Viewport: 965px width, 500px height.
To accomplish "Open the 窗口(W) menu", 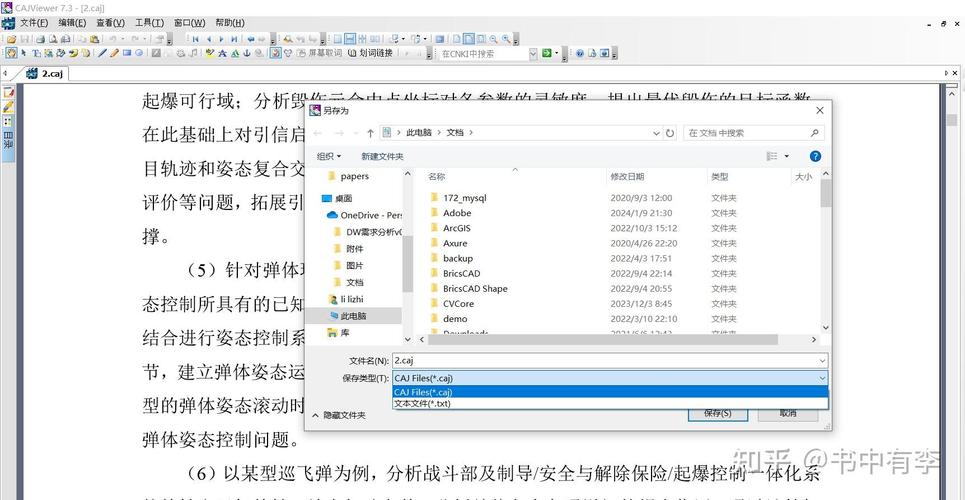I will 190,23.
